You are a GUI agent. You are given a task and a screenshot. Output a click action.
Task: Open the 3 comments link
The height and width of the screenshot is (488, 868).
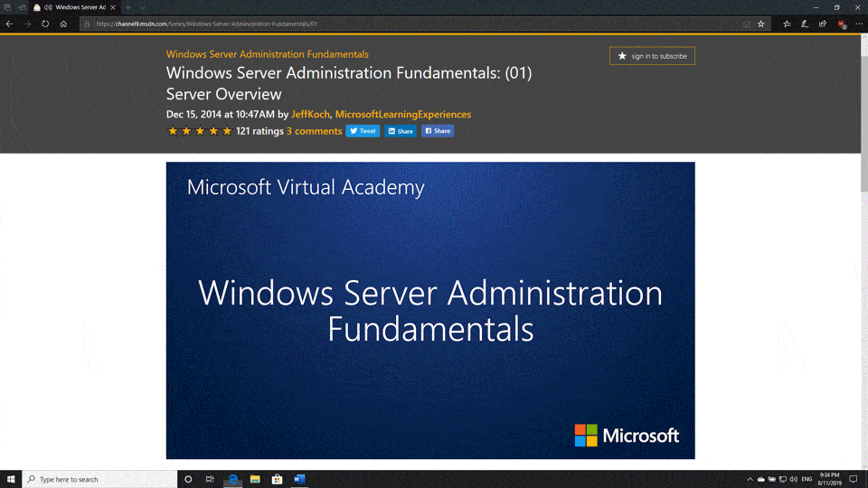[x=314, y=131]
